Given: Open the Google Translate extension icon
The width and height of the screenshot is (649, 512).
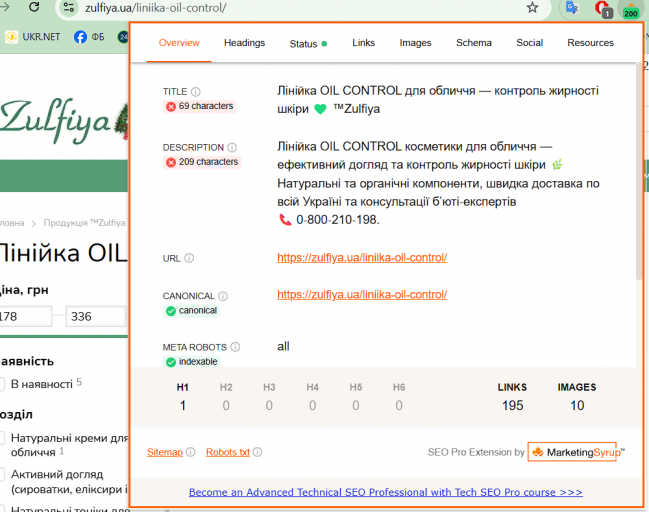Looking at the screenshot, I should click(x=572, y=7).
